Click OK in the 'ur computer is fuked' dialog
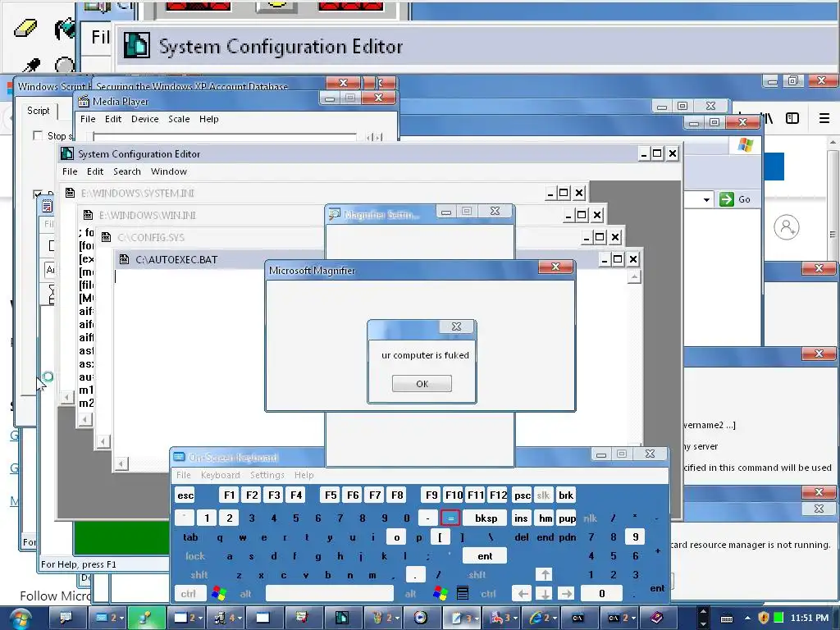The width and height of the screenshot is (840, 630). tap(422, 384)
